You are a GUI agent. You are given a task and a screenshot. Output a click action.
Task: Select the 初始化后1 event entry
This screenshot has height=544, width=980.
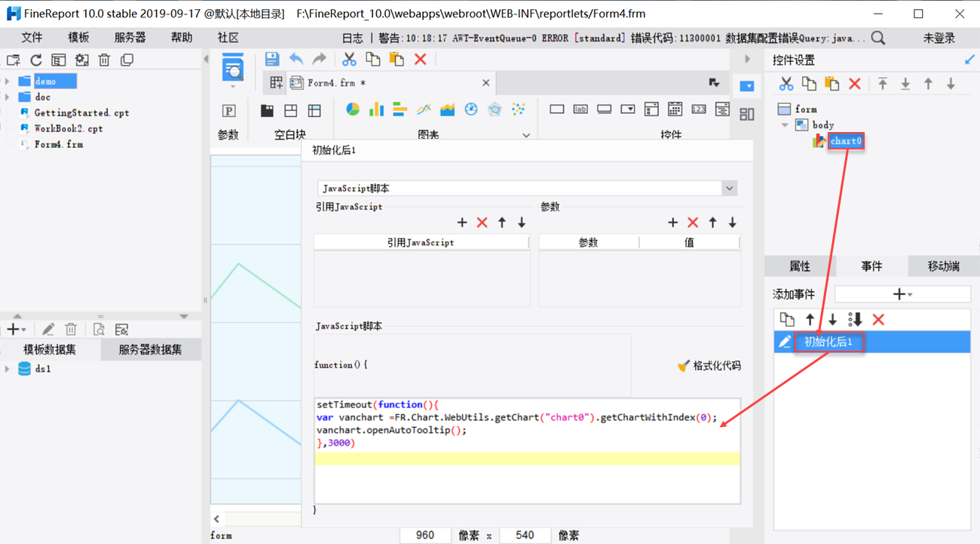872,342
